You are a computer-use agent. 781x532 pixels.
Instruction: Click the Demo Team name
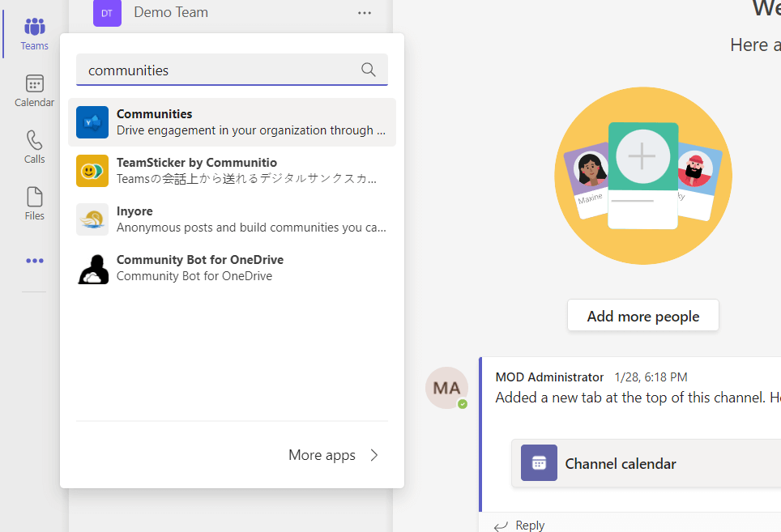[171, 12]
